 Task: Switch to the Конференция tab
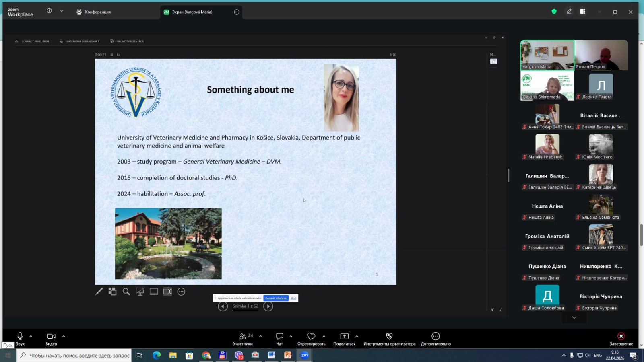coord(94,12)
